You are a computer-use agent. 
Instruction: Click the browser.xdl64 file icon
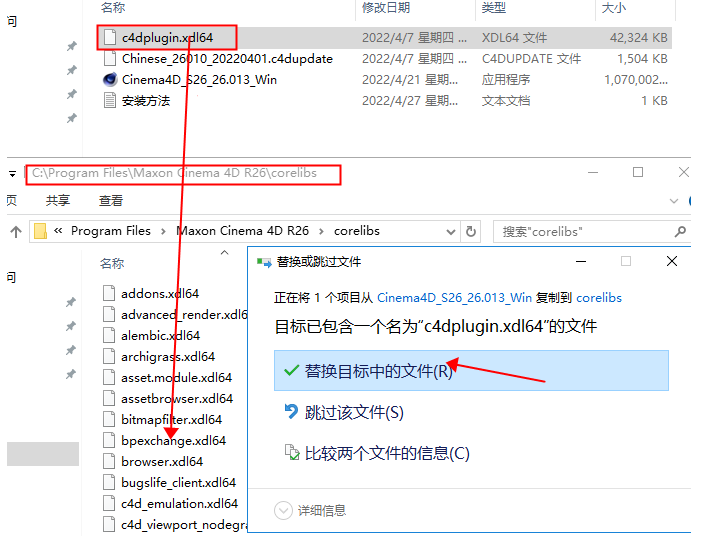pos(109,461)
